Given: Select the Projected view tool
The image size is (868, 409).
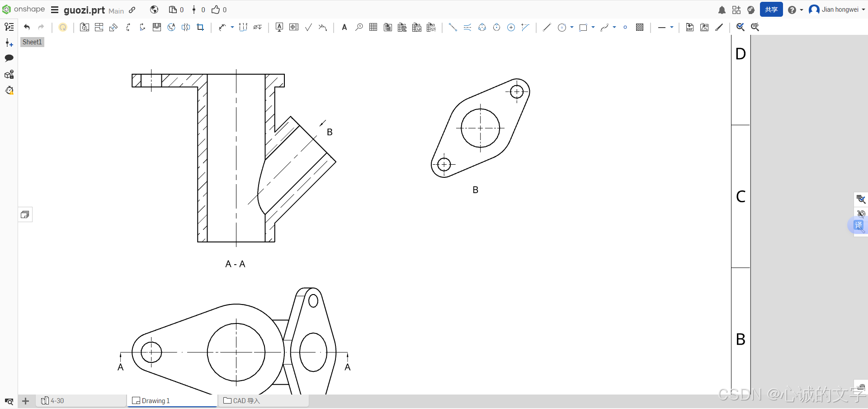Looking at the screenshot, I should click(x=99, y=27).
